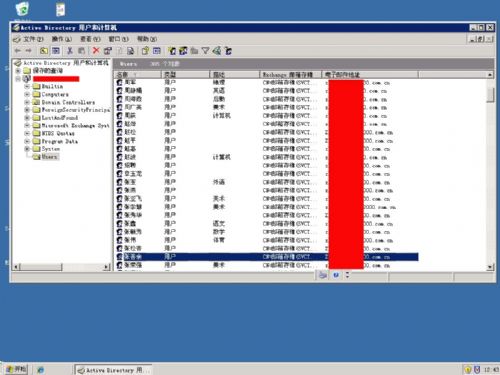Screen dimensions: 500x375
Task: Expand the 保存的查询 tree node
Action: pyautogui.click(x=18, y=71)
